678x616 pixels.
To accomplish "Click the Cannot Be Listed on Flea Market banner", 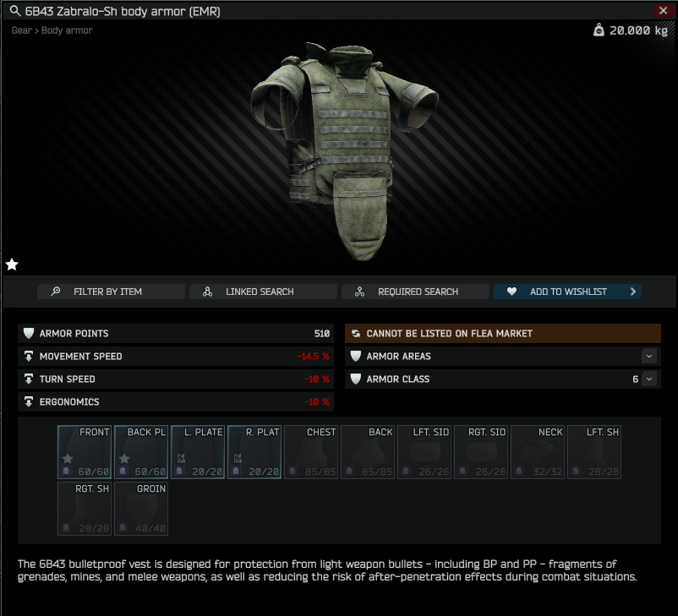I will point(503,333).
